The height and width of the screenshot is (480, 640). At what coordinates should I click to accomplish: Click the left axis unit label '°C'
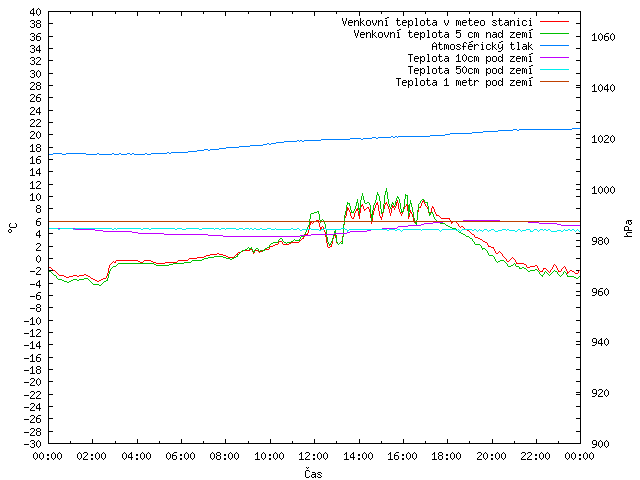[13, 228]
